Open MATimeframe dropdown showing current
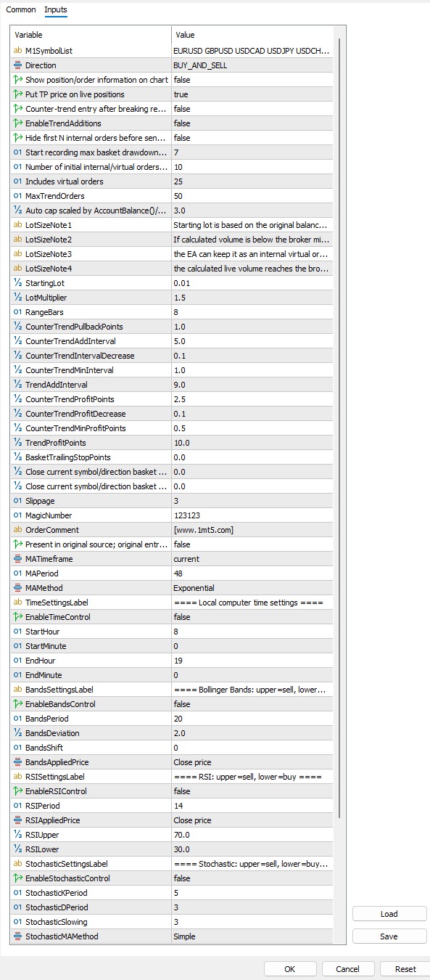 click(x=252, y=559)
